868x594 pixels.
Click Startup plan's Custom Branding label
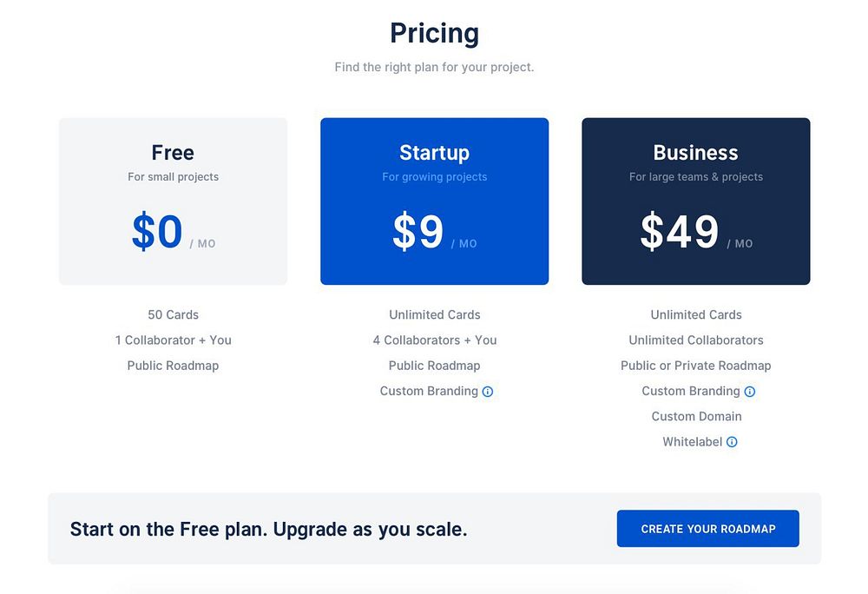pos(429,391)
